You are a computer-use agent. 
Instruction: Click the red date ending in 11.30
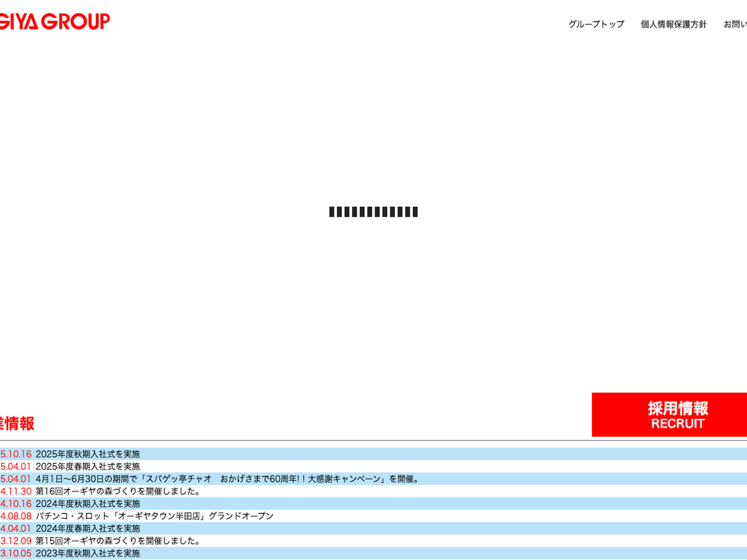pos(16,492)
